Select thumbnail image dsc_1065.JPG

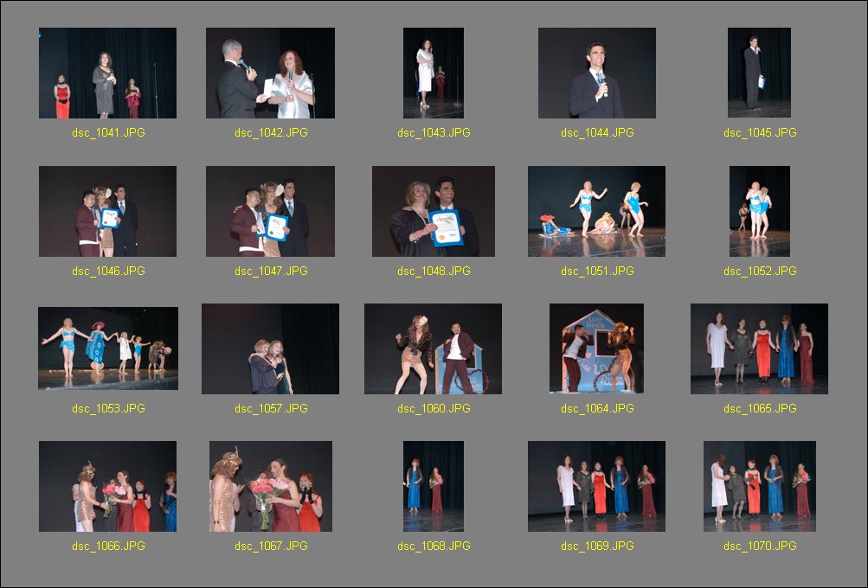pos(759,348)
